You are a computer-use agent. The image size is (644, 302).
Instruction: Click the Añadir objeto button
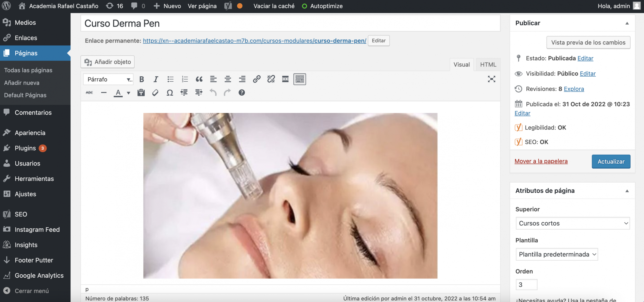pos(108,62)
